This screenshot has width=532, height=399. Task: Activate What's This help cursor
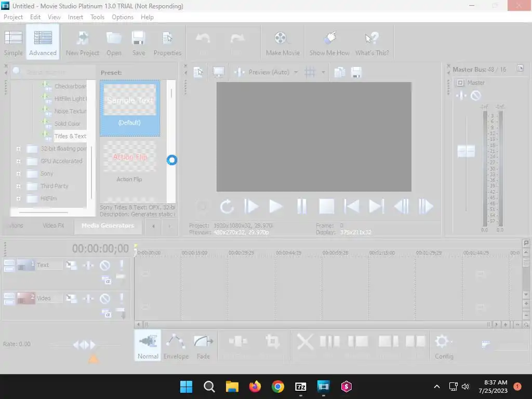coord(372,43)
